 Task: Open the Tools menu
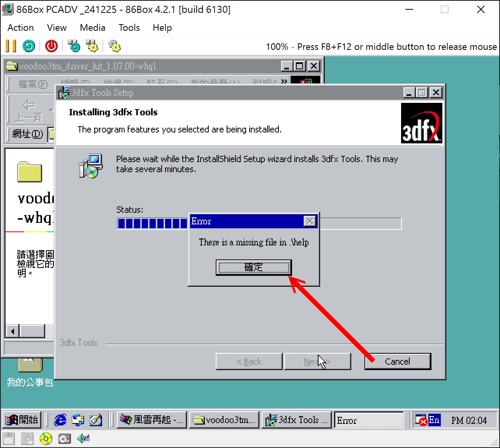(x=129, y=28)
